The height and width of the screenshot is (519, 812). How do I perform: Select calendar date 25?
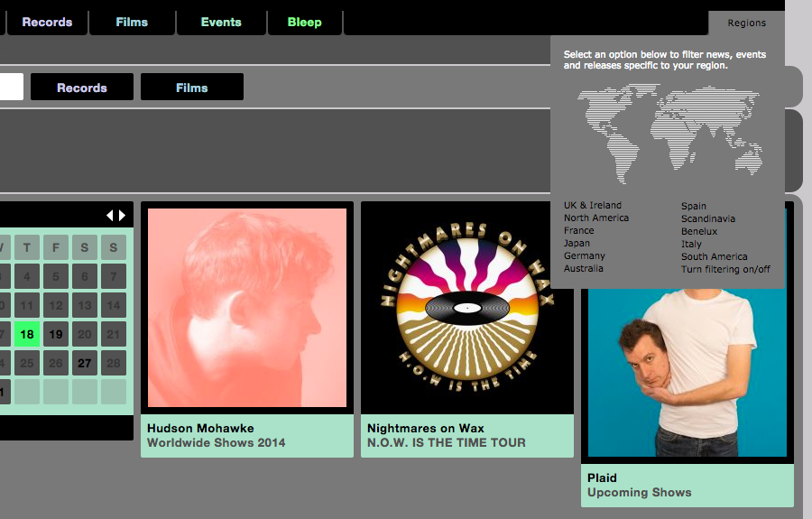tap(27, 364)
